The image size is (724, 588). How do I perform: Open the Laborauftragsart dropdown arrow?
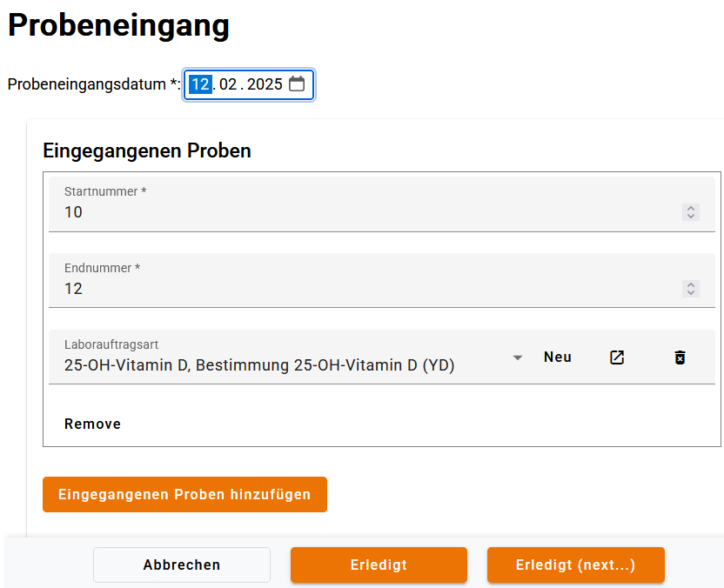(518, 357)
